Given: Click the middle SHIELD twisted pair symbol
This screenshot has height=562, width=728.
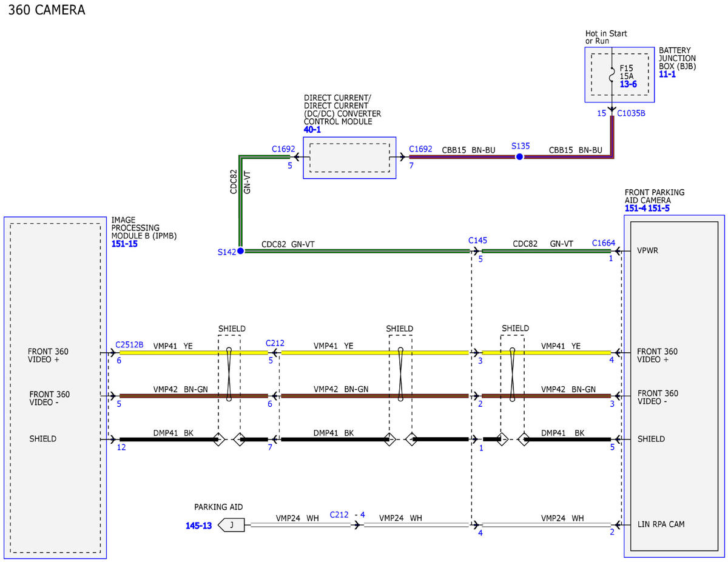Looking at the screenshot, I should click(400, 373).
